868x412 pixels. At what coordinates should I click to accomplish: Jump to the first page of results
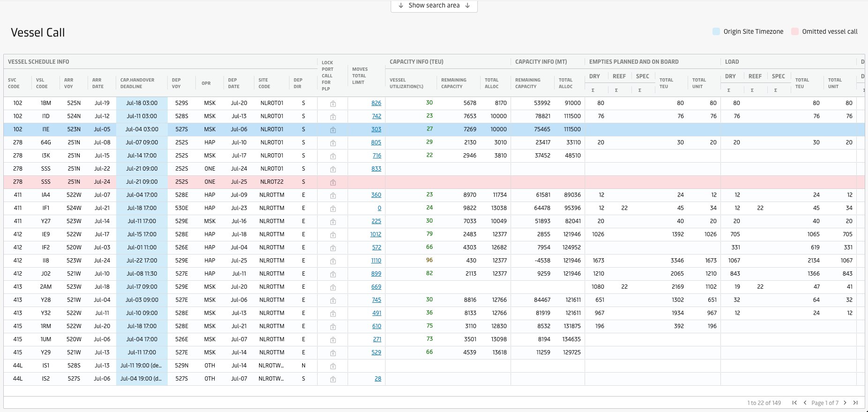(x=794, y=403)
